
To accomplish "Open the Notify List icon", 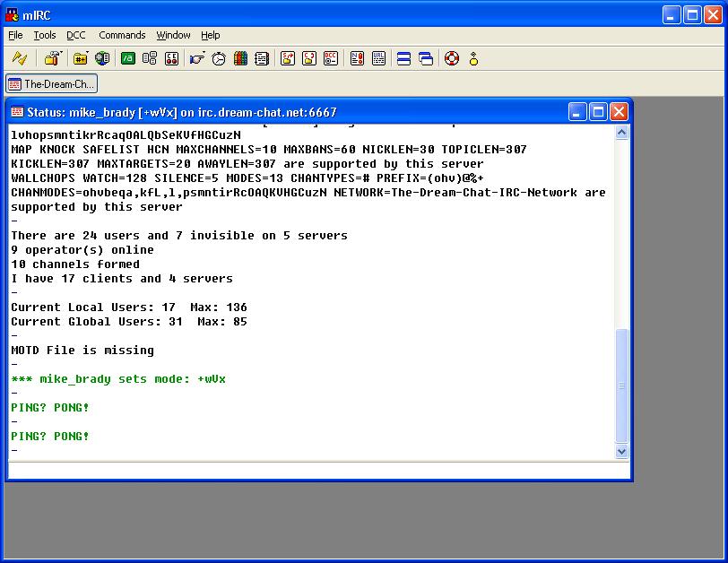I will point(357,58).
